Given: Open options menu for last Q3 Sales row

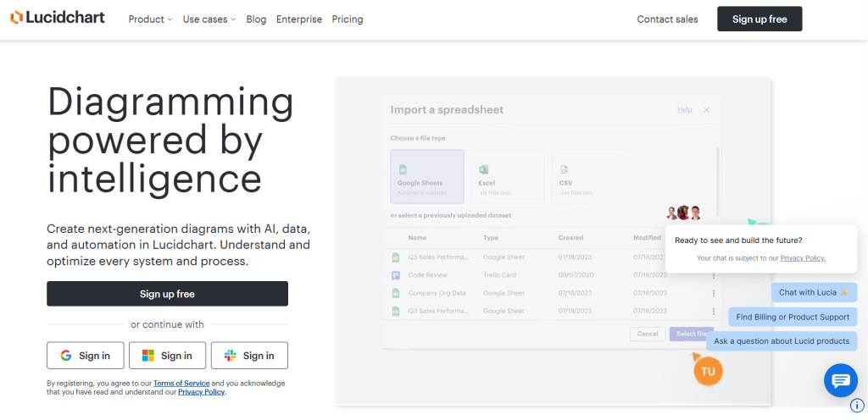Looking at the screenshot, I should (714, 311).
